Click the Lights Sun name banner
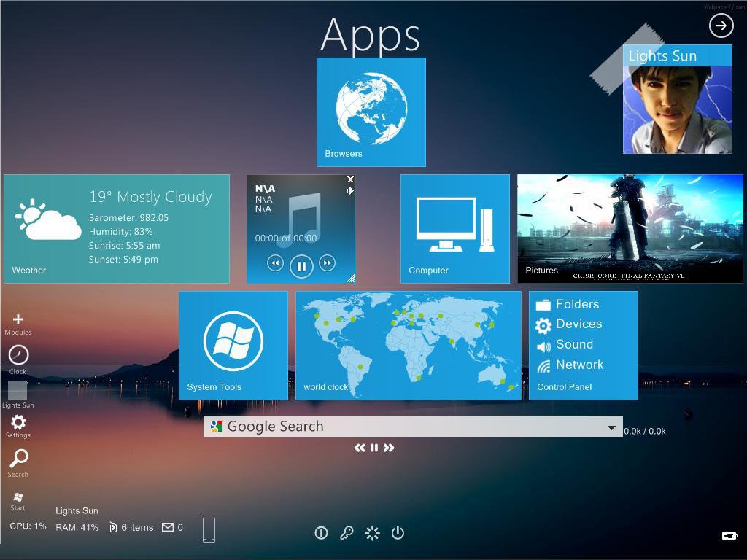Screen dimensions: 747x560 [x=678, y=55]
